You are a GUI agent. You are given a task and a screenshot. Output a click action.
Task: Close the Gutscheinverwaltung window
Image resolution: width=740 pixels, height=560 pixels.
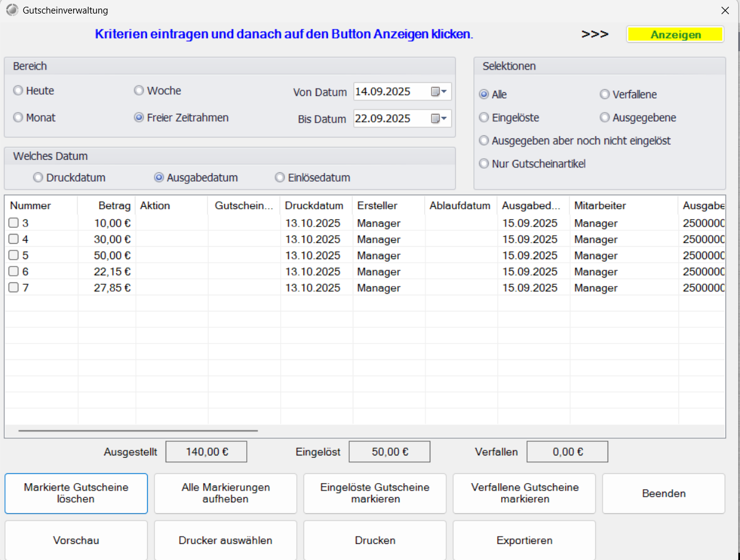[x=725, y=10]
